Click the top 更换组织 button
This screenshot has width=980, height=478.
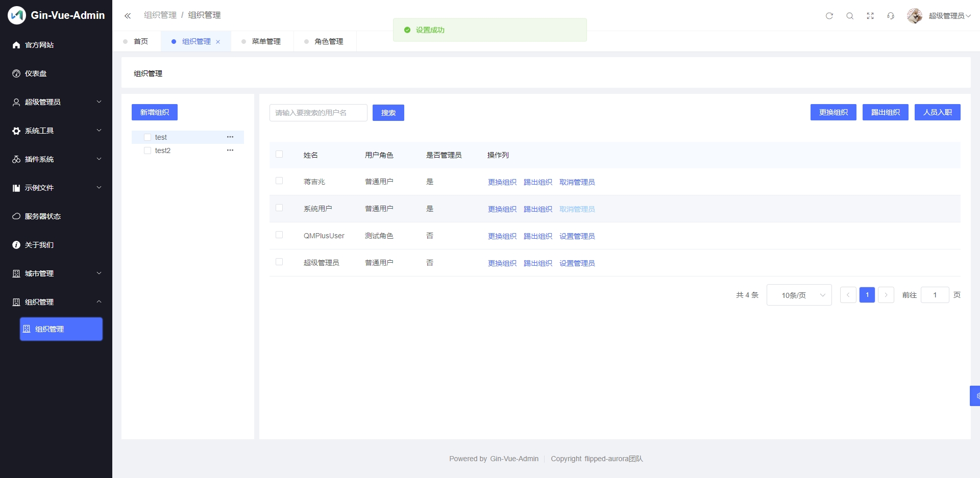click(x=834, y=112)
